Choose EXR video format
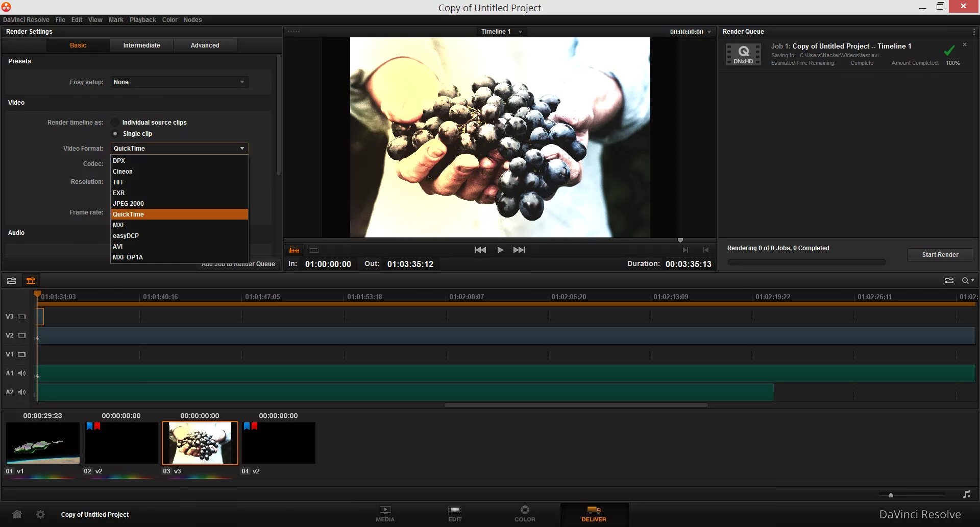The height and width of the screenshot is (527, 980). click(x=180, y=193)
